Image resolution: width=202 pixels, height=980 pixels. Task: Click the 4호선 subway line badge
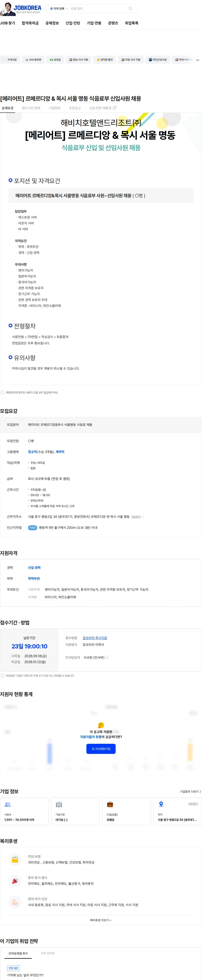(x=32, y=528)
